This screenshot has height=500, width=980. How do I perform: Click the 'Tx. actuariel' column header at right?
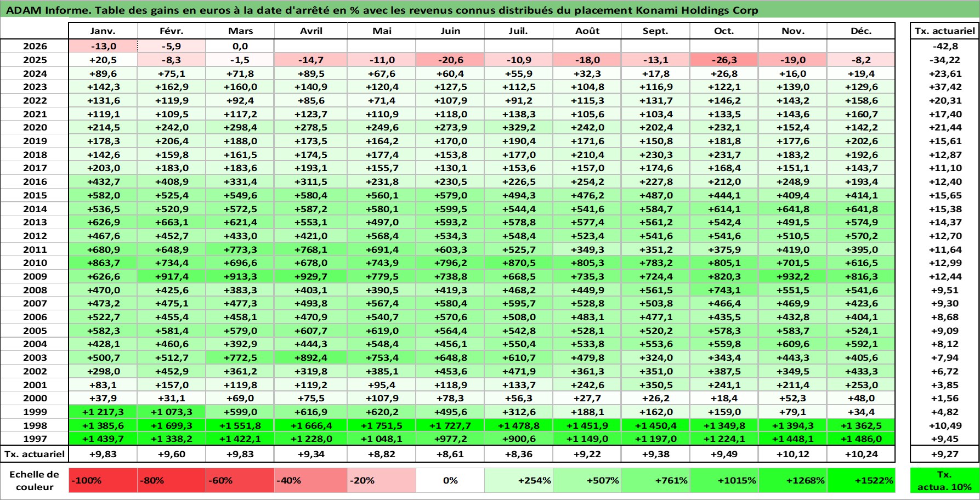coord(944,31)
